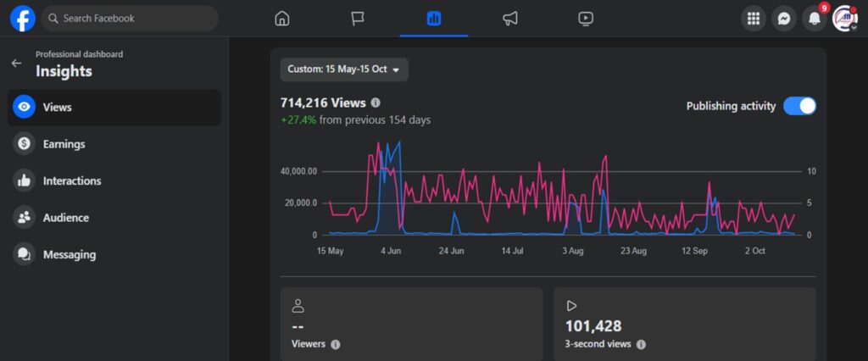Viewport: 868px width, 361px height.
Task: Go back using the arrow beside Professional dashboard
Action: click(17, 63)
